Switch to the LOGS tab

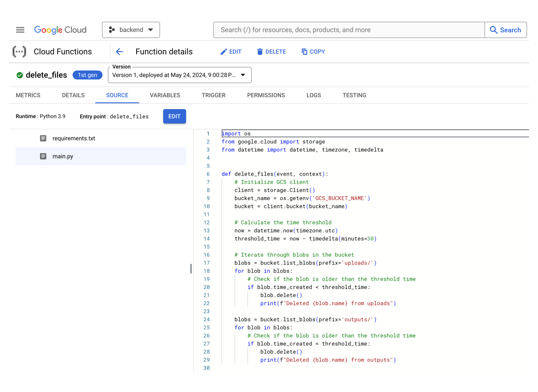314,95
